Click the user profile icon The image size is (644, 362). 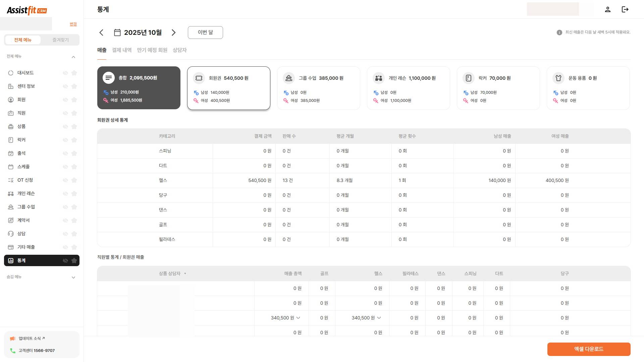(607, 9)
